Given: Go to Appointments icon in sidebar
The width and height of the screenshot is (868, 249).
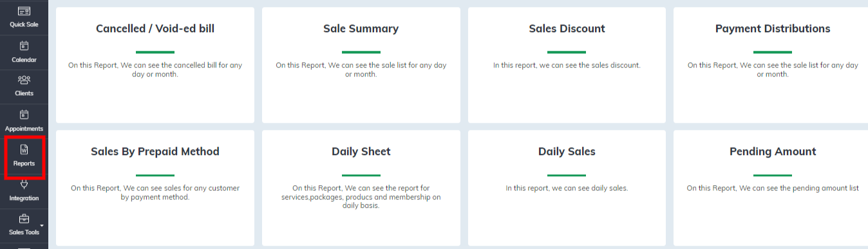Looking at the screenshot, I should 24,115.
